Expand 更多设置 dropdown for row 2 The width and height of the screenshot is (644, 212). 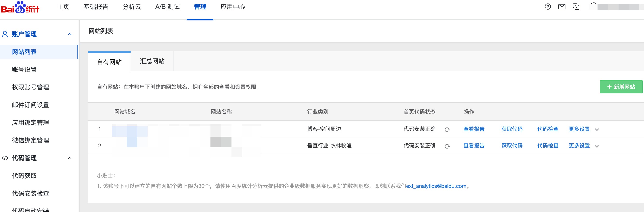597,146
